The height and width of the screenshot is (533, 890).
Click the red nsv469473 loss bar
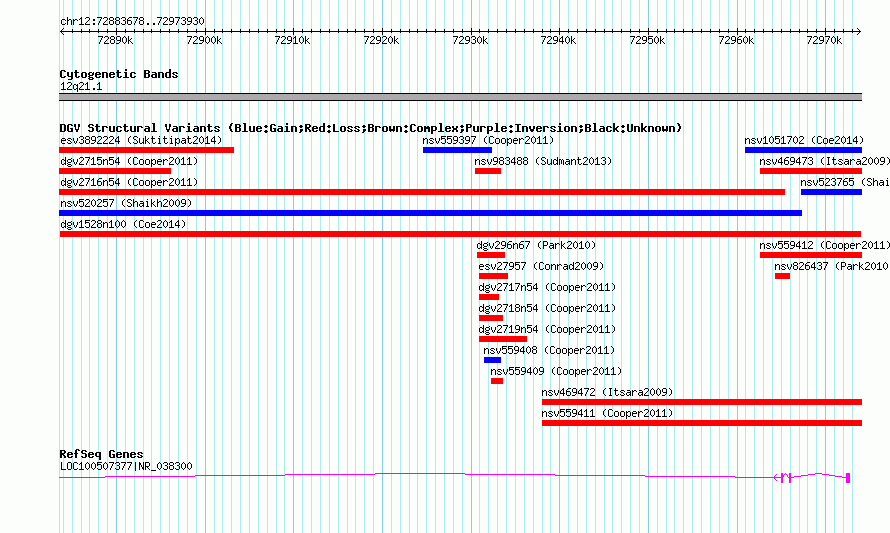(x=811, y=171)
